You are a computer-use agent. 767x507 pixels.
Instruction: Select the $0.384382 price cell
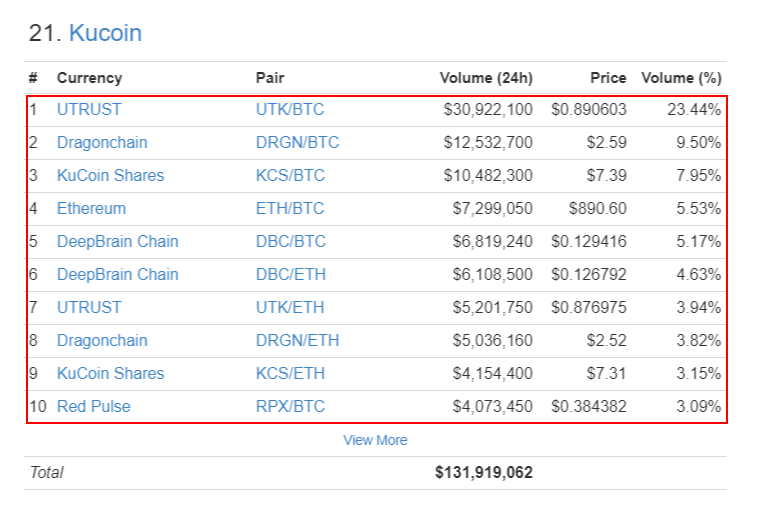[x=589, y=406]
